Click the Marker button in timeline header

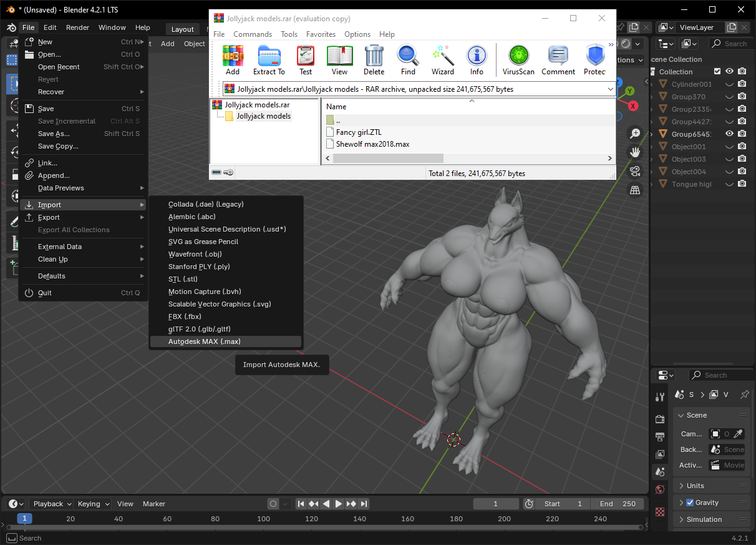[x=154, y=504]
